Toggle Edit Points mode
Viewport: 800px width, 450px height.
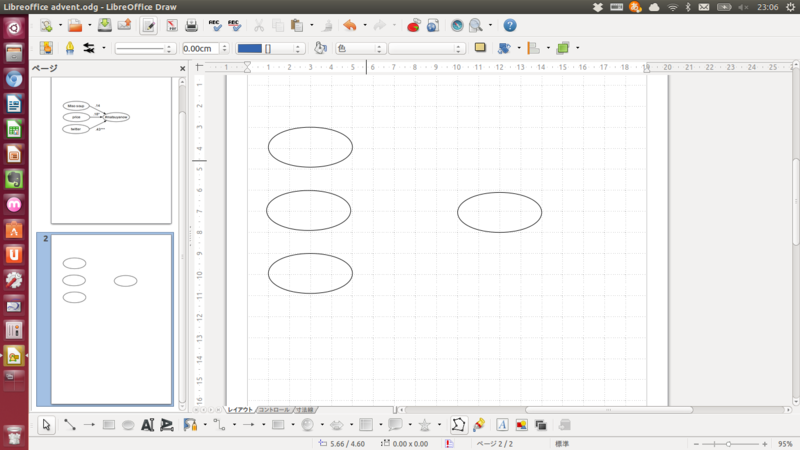pos(458,425)
